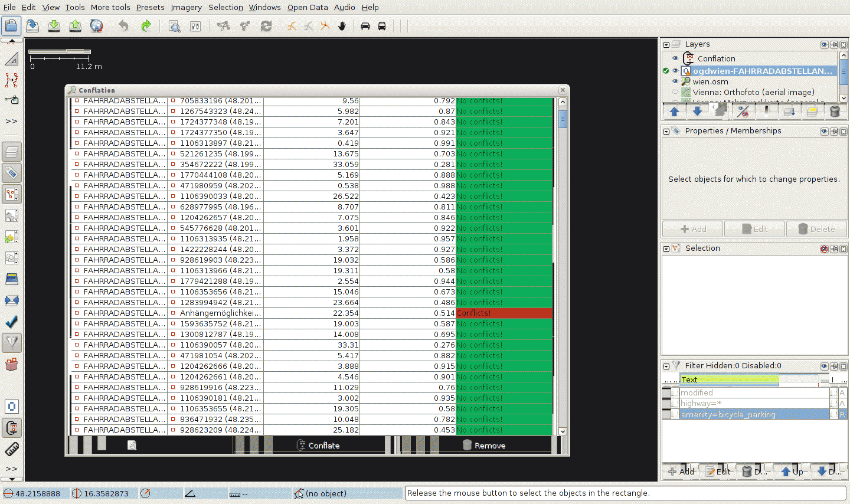
Task: Open the Imagery menu
Action: [x=187, y=7]
